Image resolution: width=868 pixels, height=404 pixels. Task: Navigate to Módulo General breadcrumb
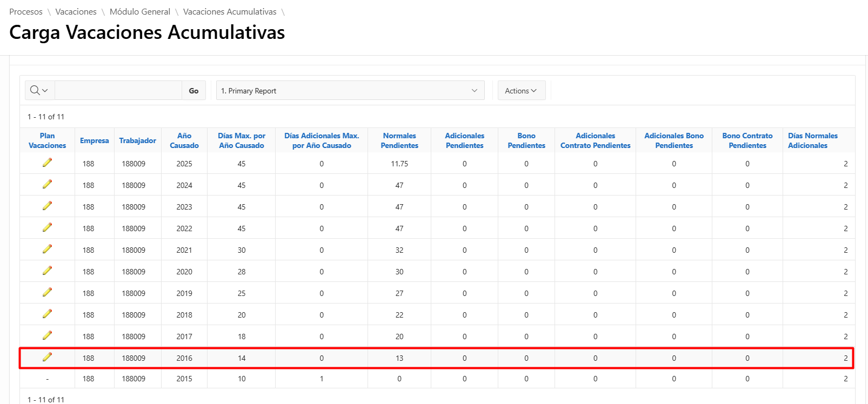pyautogui.click(x=139, y=12)
